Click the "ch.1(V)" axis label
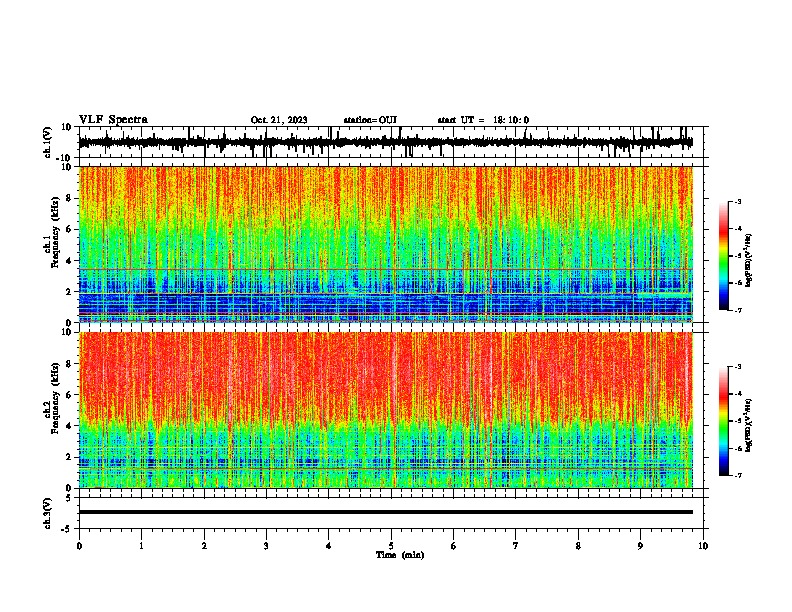792x612 pixels. (48, 142)
